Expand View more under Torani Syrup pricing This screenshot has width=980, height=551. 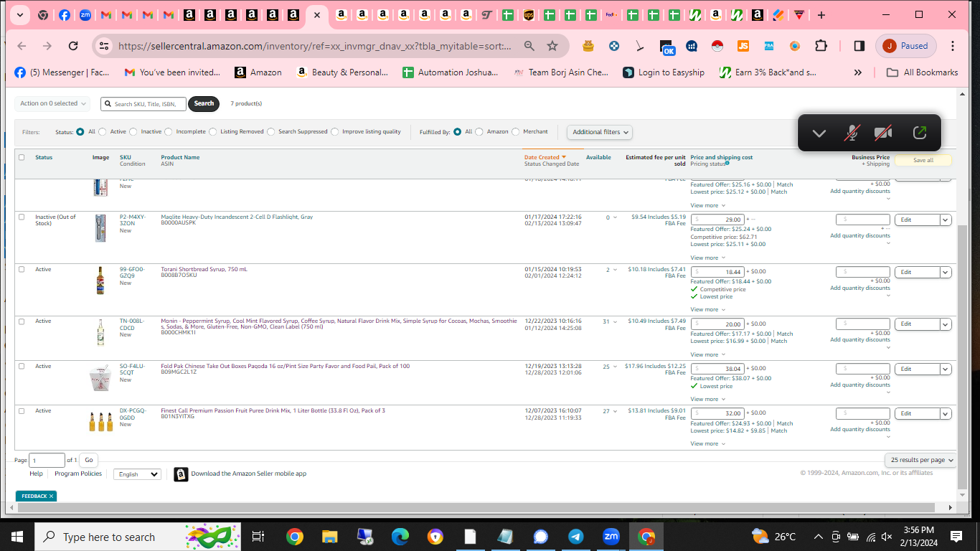click(707, 310)
